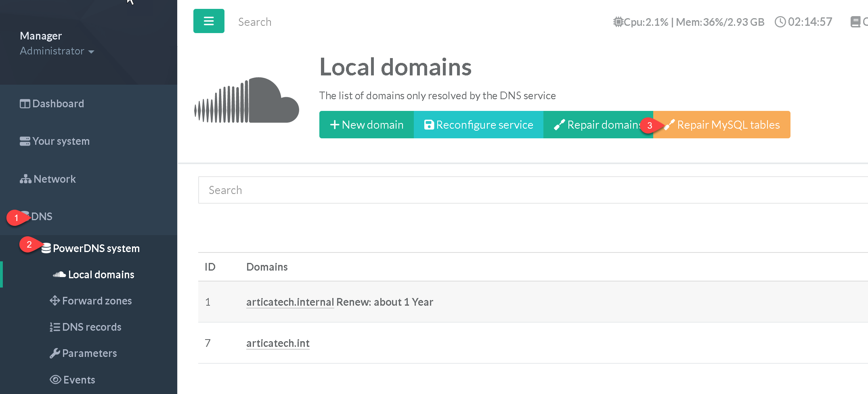Collapse the PowerDNS system submenu

coord(96,248)
